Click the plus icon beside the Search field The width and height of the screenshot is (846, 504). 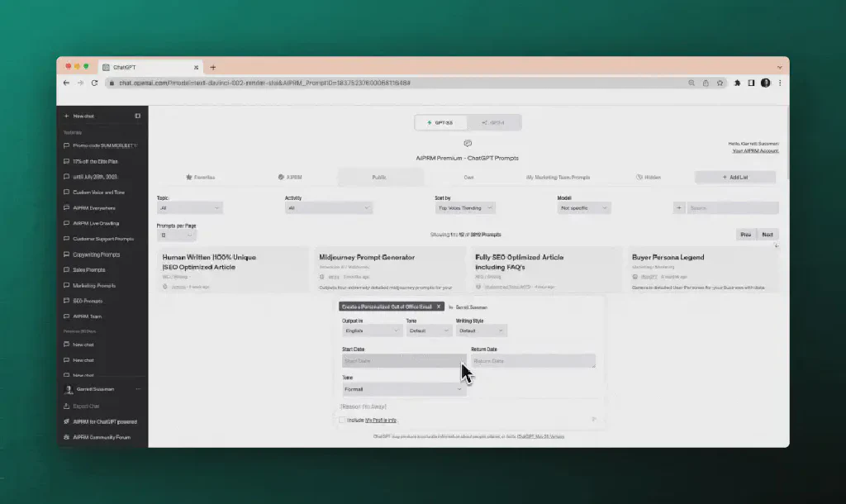(679, 207)
